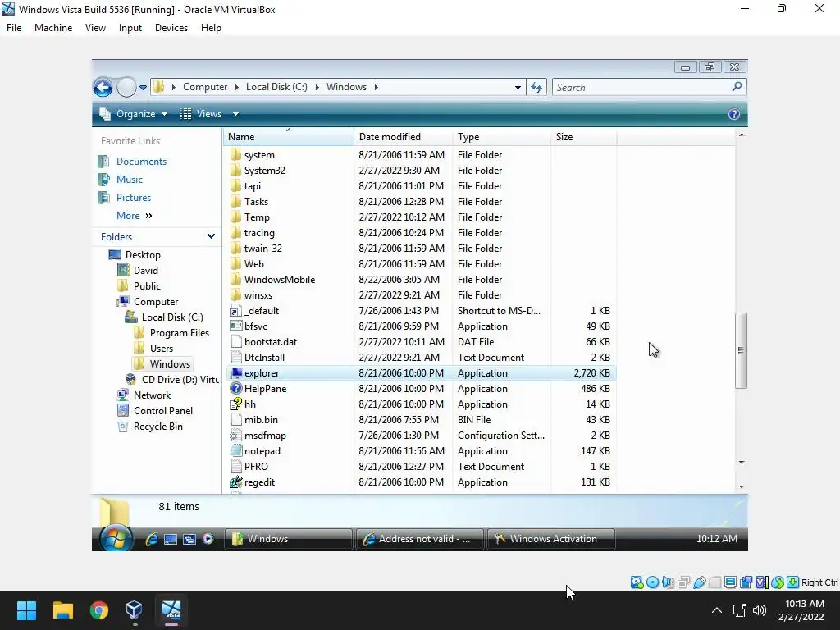Sort by Type column header
840x630 pixels.
point(501,137)
